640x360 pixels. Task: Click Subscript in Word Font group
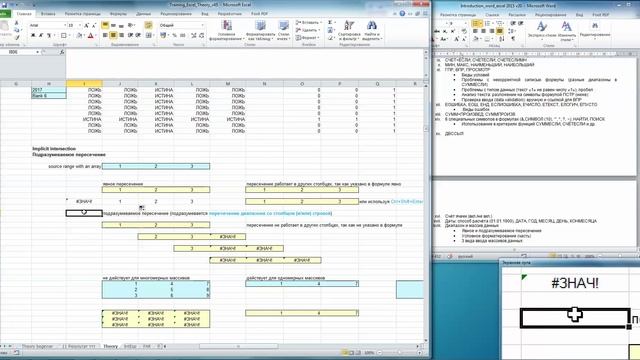click(444, 31)
